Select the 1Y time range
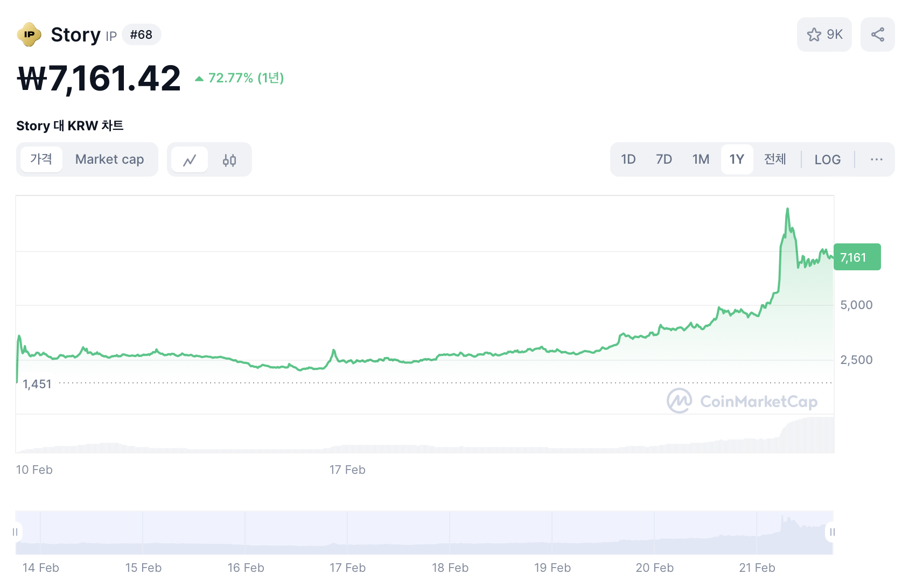This screenshot has width=909, height=588. coord(736,159)
